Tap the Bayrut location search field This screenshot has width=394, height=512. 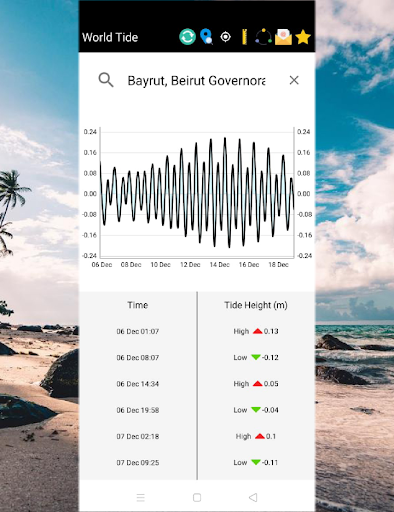[x=196, y=80]
